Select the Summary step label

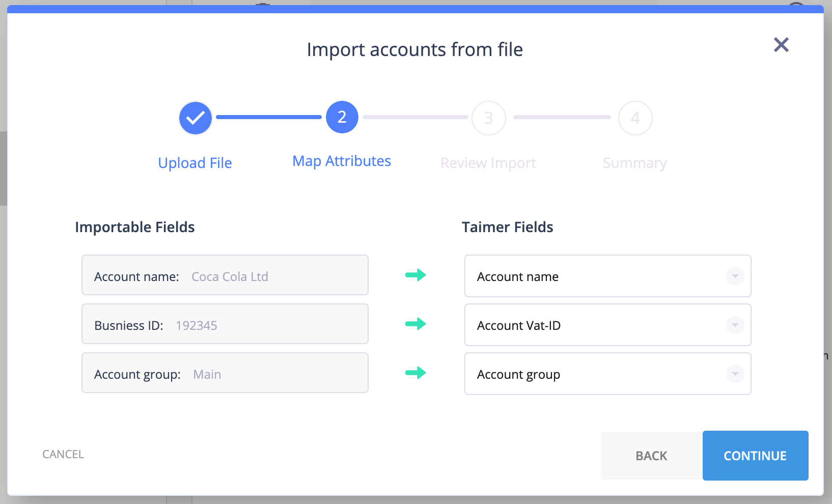634,163
